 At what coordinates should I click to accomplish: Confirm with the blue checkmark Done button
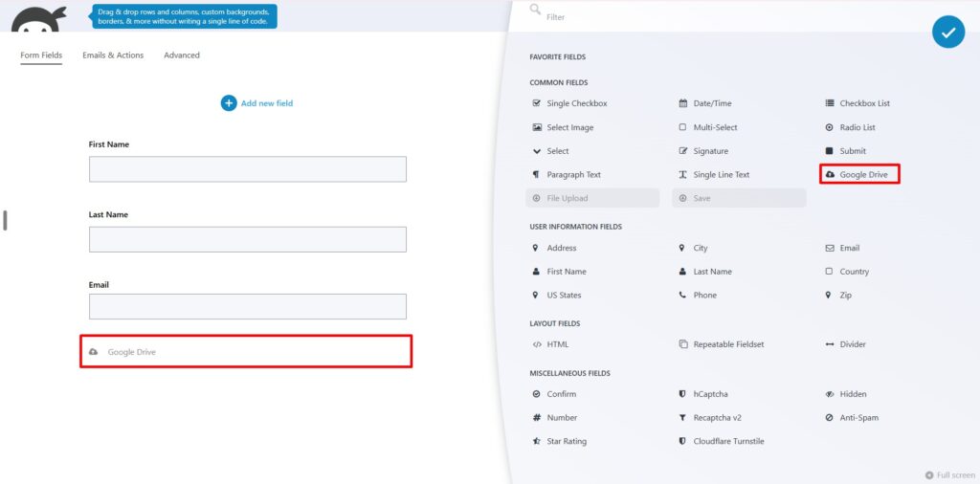(x=948, y=33)
